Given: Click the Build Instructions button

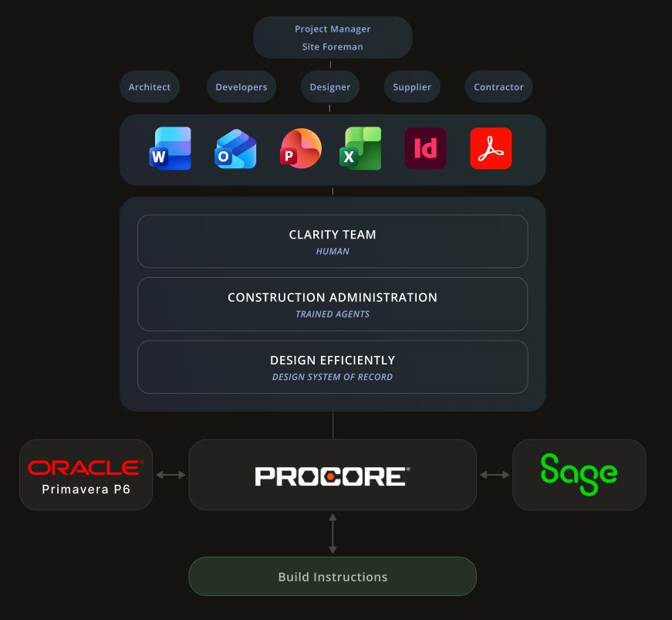Looking at the screenshot, I should 333,576.
